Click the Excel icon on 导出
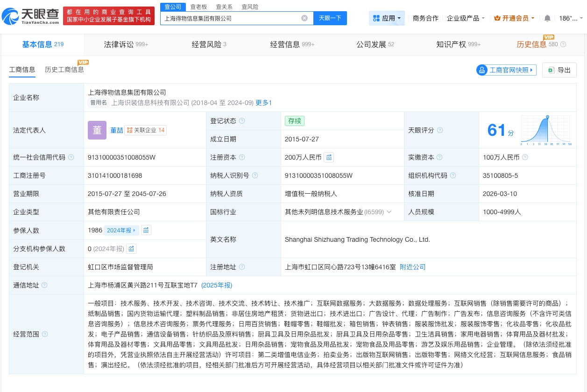Screen dimensions: 587x392 pyautogui.click(x=551, y=70)
